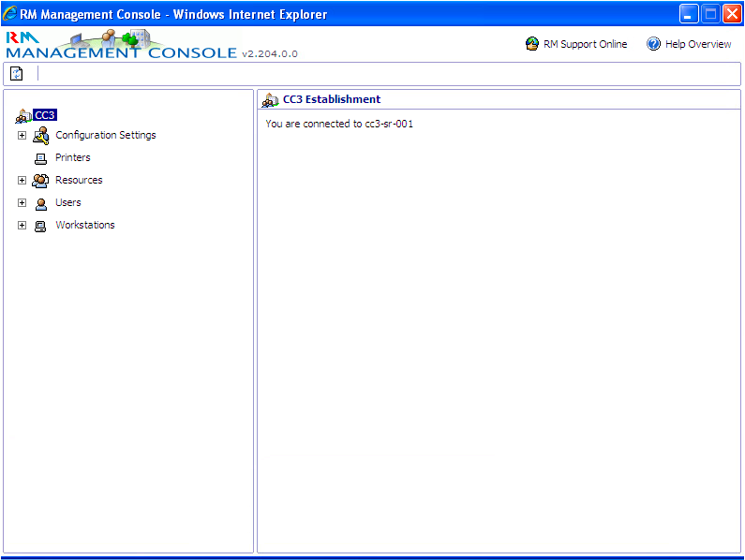Click the Internet Explorer title bar icon
Screen dimensions: 745x560
[x=10, y=13]
